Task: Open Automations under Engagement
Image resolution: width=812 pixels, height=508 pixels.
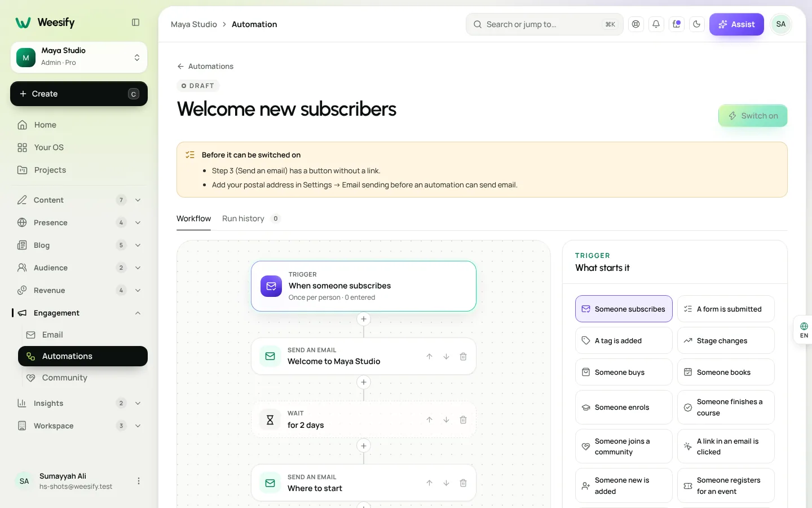Action: pyautogui.click(x=83, y=356)
